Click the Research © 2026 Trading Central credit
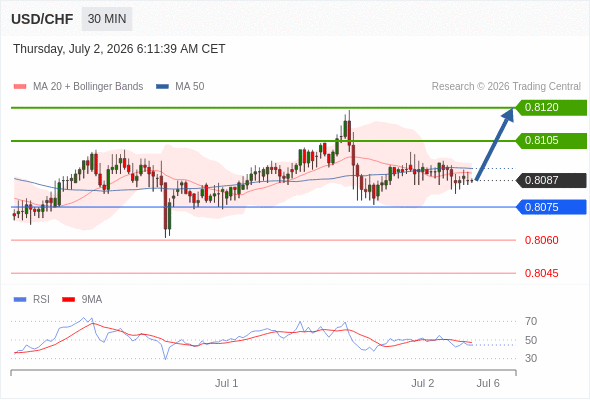The image size is (590, 400). [506, 87]
